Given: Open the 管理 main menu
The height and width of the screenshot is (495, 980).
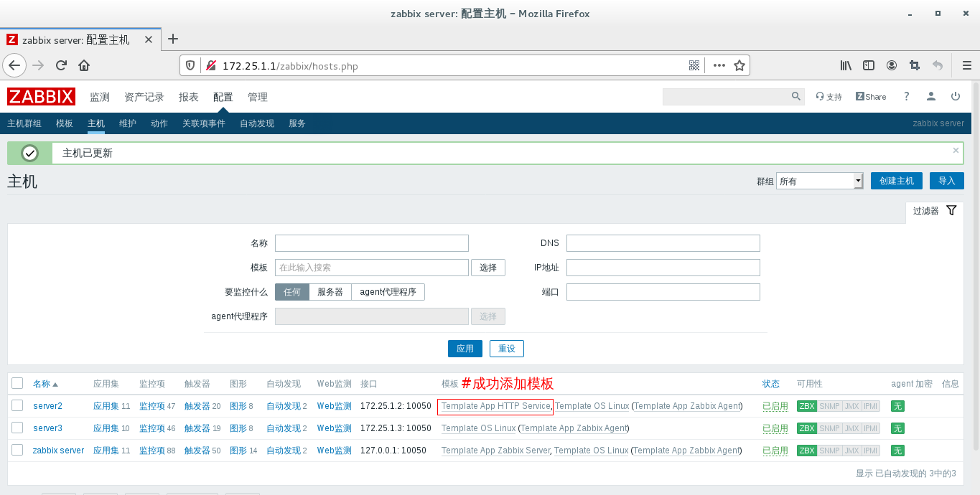Looking at the screenshot, I should click(258, 97).
